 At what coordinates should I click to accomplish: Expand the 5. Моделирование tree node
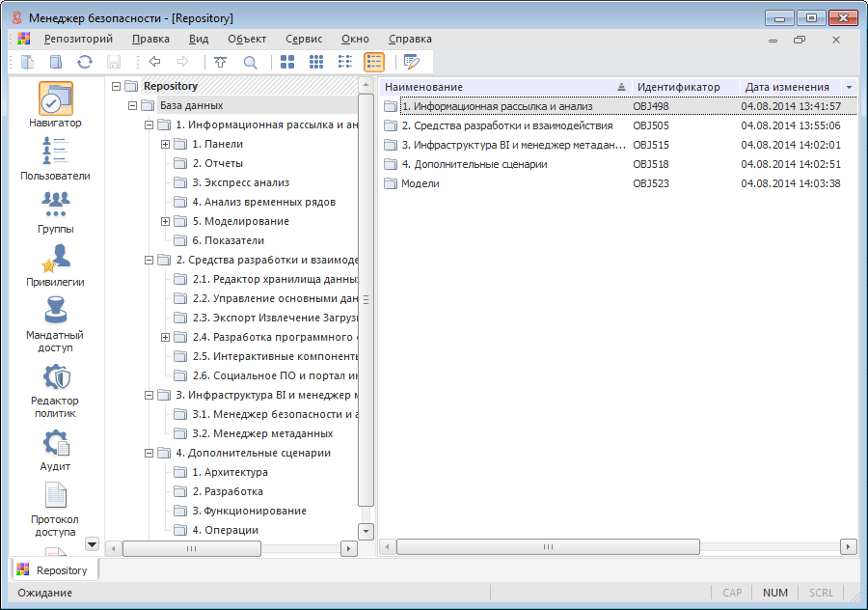coord(165,221)
